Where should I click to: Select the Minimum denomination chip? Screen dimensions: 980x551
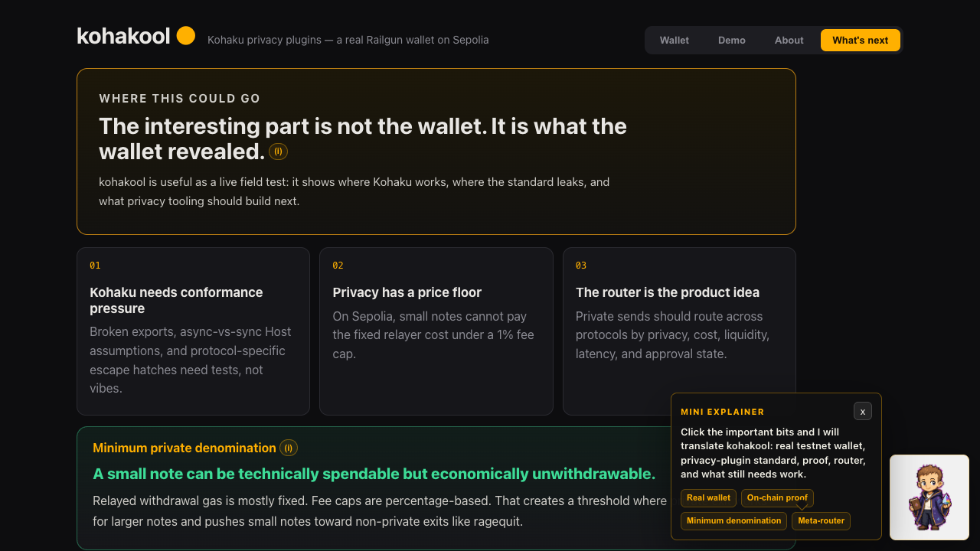pos(733,521)
